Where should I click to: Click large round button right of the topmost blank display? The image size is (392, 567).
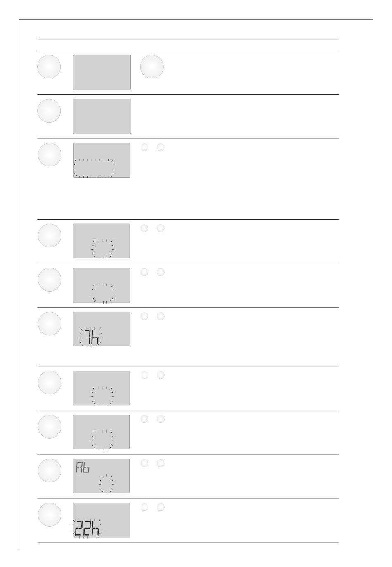tap(152, 66)
